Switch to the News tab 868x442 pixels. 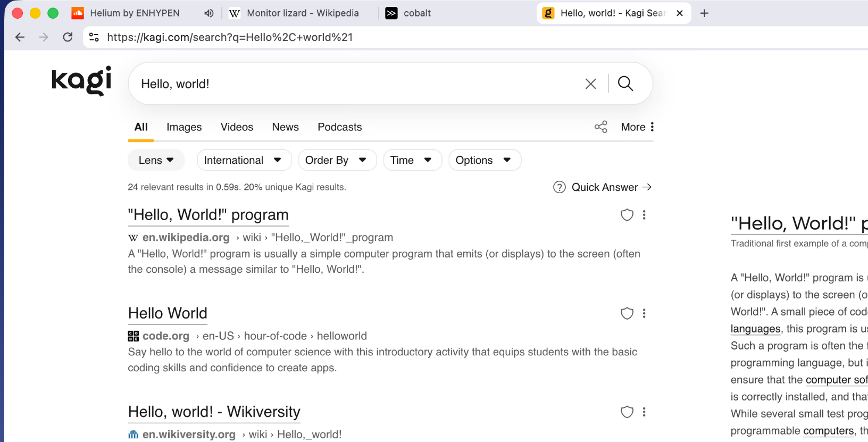pyautogui.click(x=286, y=127)
